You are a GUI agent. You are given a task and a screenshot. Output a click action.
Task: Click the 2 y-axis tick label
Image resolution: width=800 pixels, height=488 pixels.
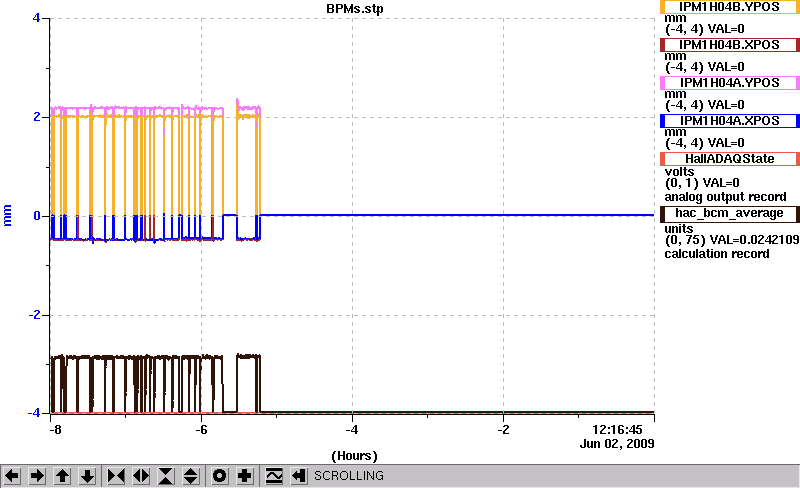point(36,117)
